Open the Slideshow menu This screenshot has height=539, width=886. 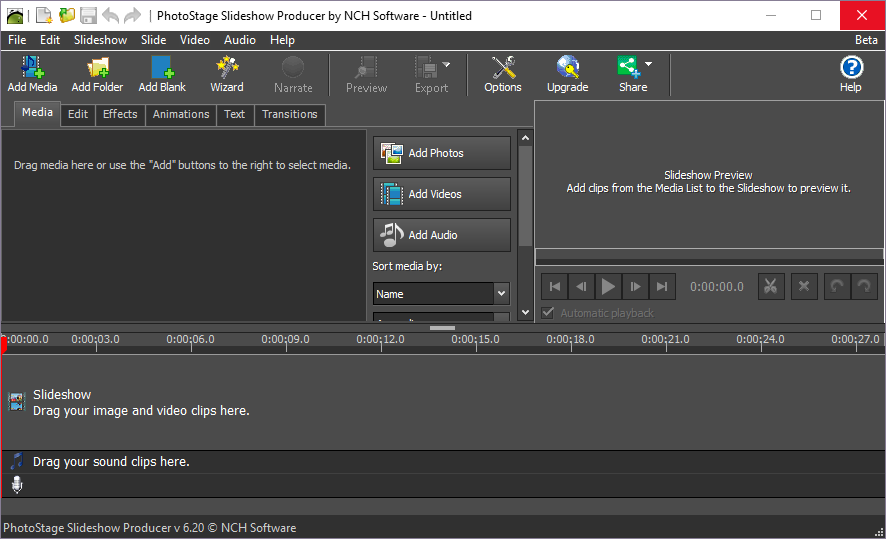click(x=100, y=40)
